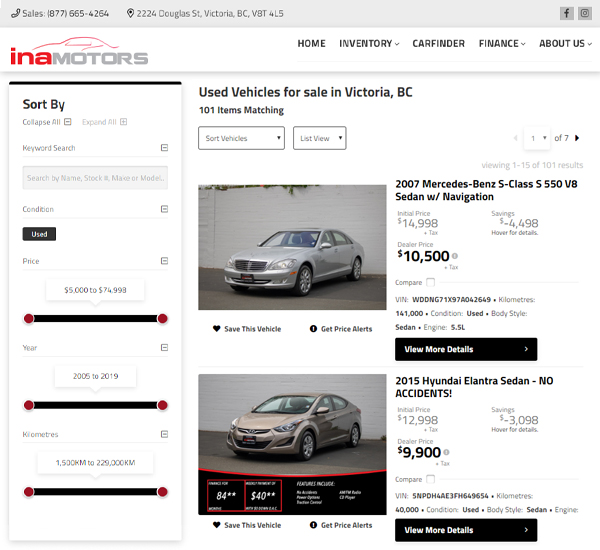Click the Kilometres slider maximum handle

pyautogui.click(x=162, y=492)
